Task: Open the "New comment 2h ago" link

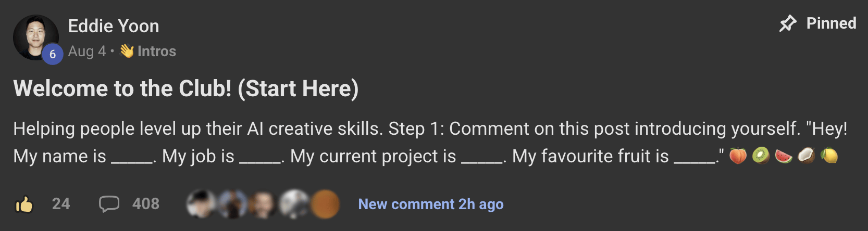Action: (431, 204)
